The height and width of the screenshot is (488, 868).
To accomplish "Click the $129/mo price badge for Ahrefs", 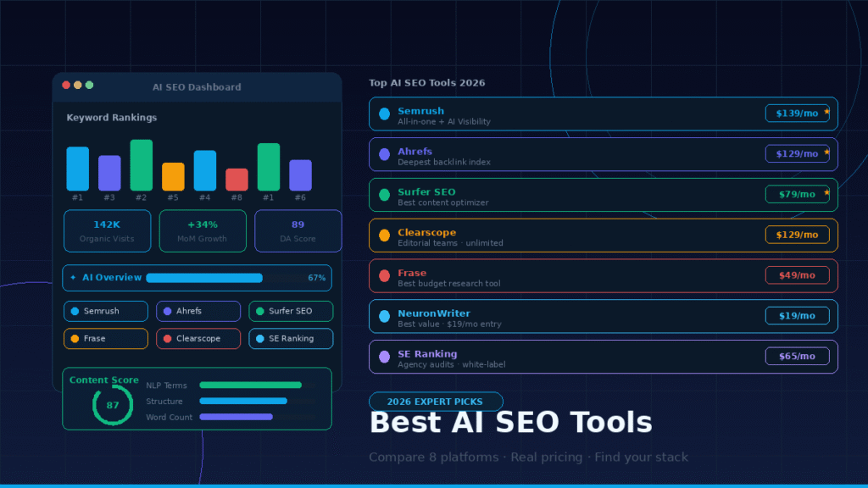I will coord(797,154).
